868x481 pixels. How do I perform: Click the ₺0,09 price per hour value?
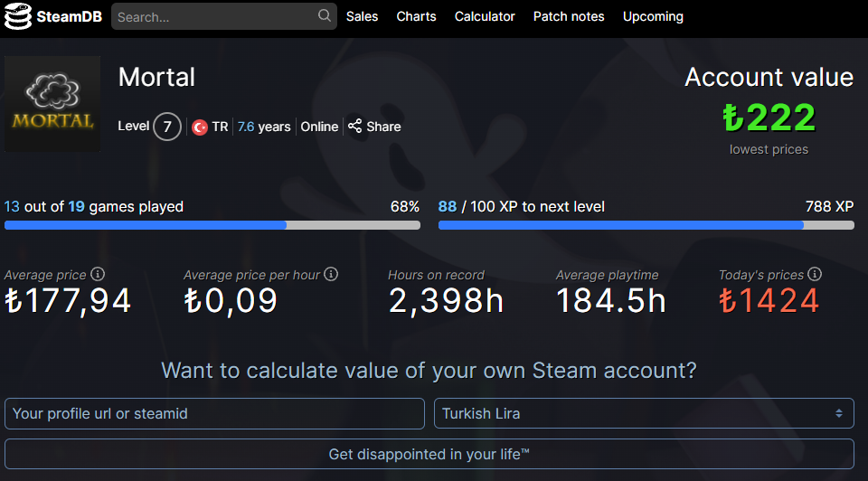point(231,301)
